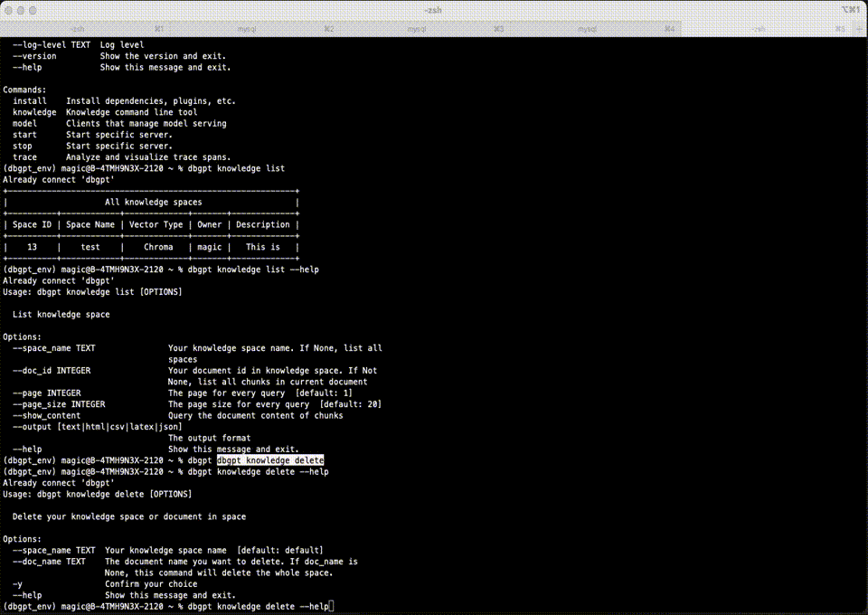868x615 pixels.
Task: Click the ~zsh window title
Action: pyautogui.click(x=433, y=10)
